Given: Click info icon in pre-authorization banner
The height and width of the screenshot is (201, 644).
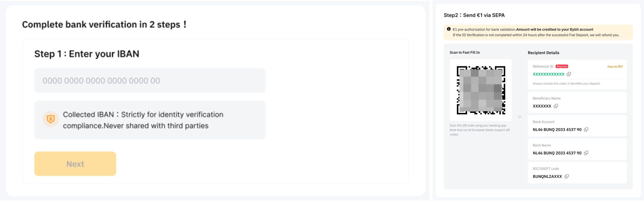Looking at the screenshot, I should tap(449, 29).
